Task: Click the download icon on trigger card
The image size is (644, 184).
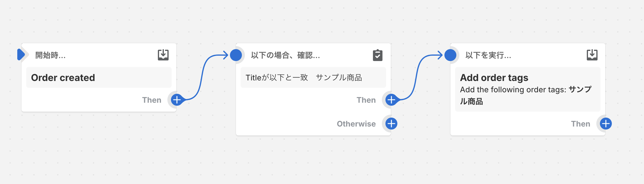Action: click(163, 55)
